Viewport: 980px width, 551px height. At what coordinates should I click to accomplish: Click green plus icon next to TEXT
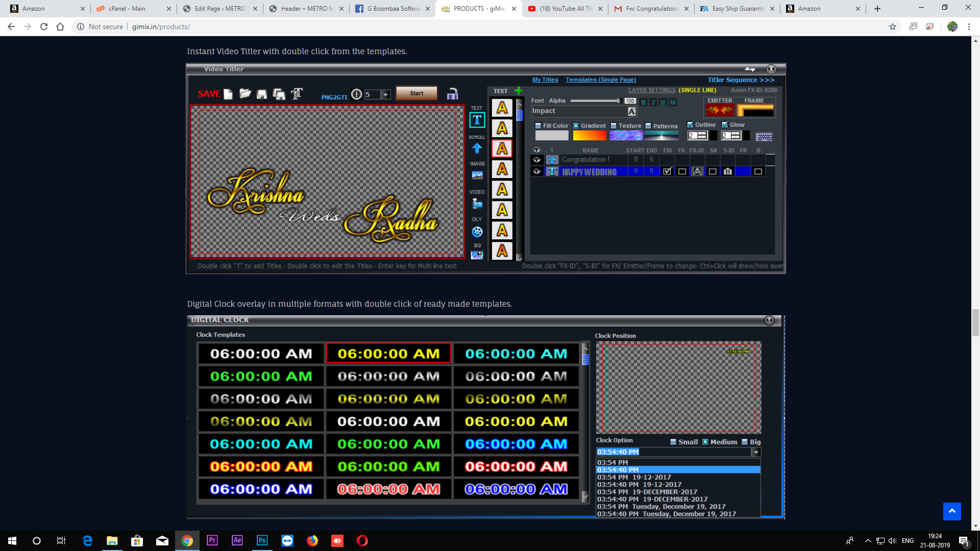519,91
